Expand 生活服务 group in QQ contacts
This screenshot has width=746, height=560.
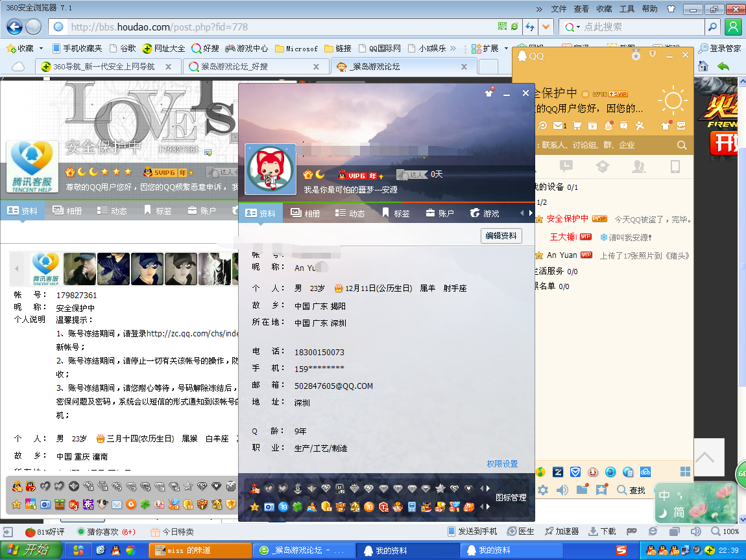click(x=555, y=271)
